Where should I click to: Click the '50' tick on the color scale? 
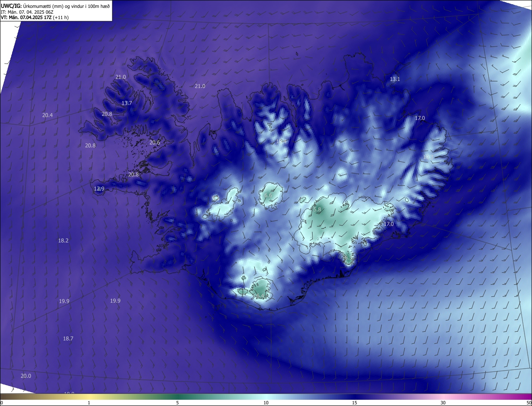[528, 403]
